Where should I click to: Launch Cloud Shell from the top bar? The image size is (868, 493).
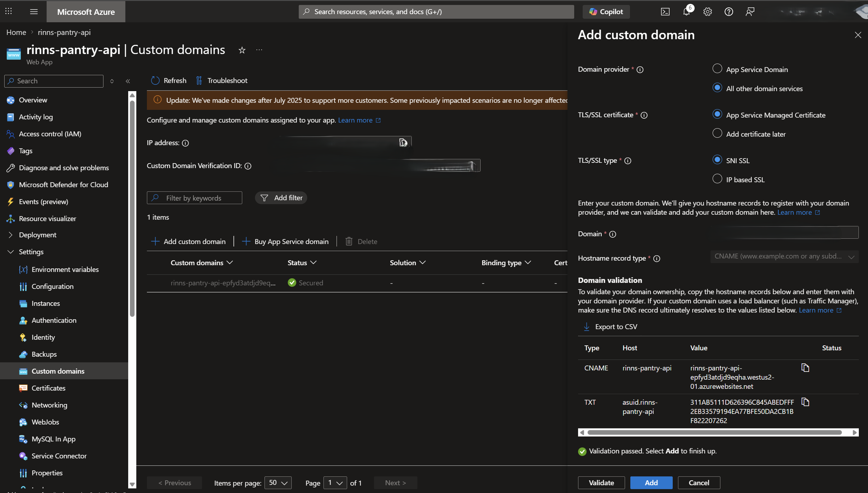(665, 12)
